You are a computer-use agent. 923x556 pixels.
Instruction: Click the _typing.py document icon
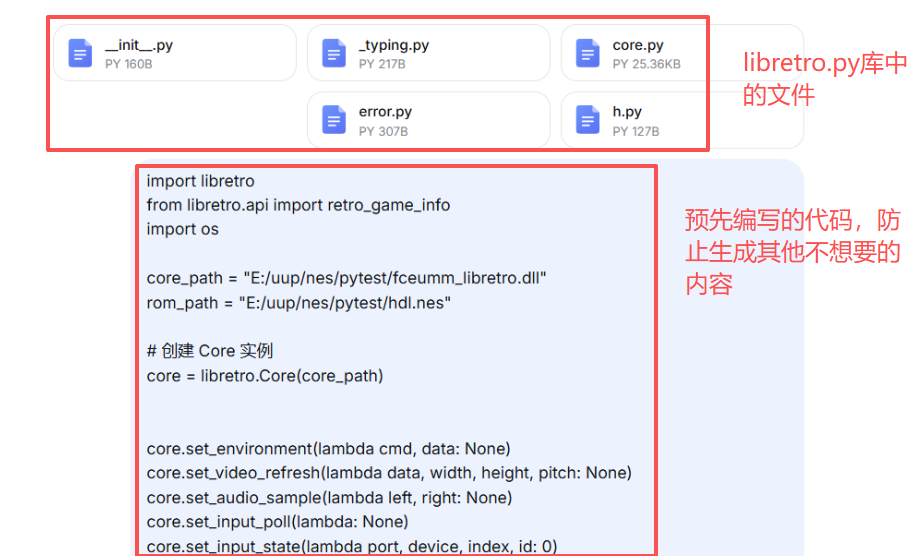click(334, 54)
